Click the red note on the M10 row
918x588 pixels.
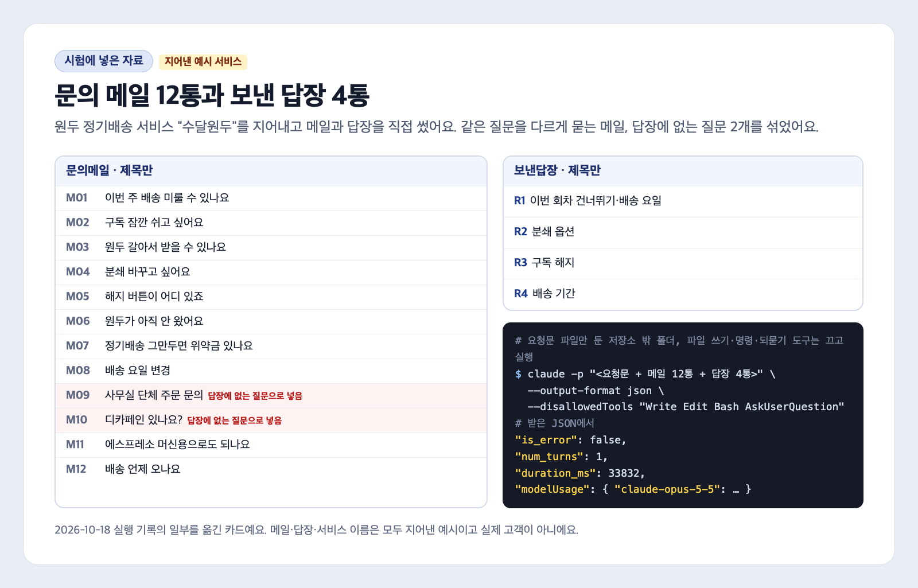[235, 420]
